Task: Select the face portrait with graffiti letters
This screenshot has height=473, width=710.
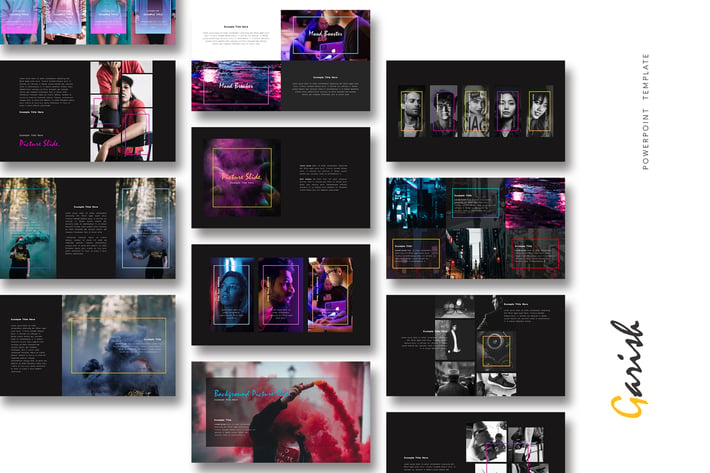Action: tap(475, 111)
